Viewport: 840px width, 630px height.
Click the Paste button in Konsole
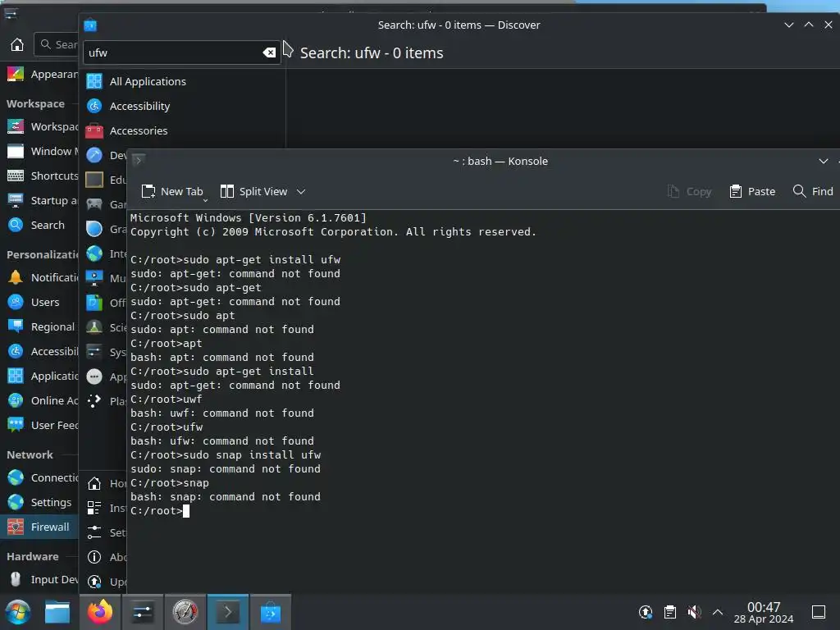click(x=752, y=192)
